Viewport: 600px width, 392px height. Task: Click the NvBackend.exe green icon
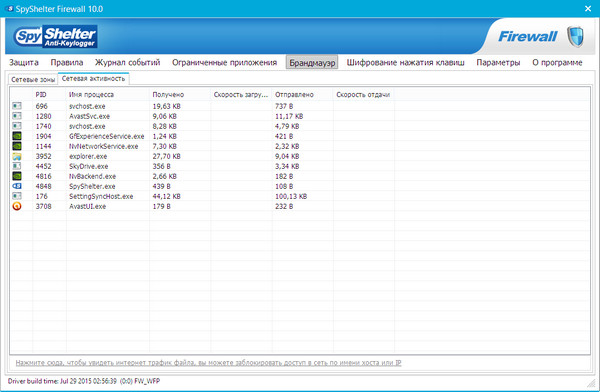(x=17, y=176)
